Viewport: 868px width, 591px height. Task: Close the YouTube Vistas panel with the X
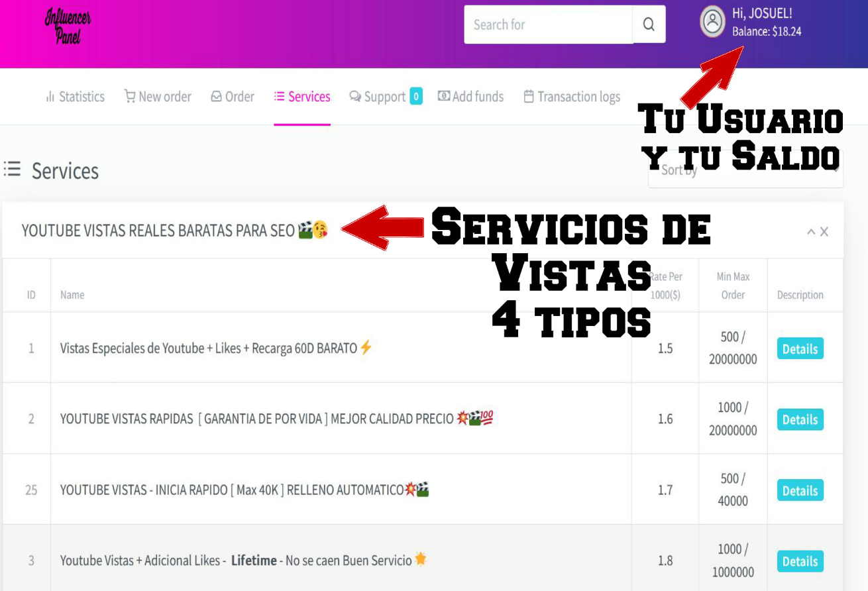[824, 232]
